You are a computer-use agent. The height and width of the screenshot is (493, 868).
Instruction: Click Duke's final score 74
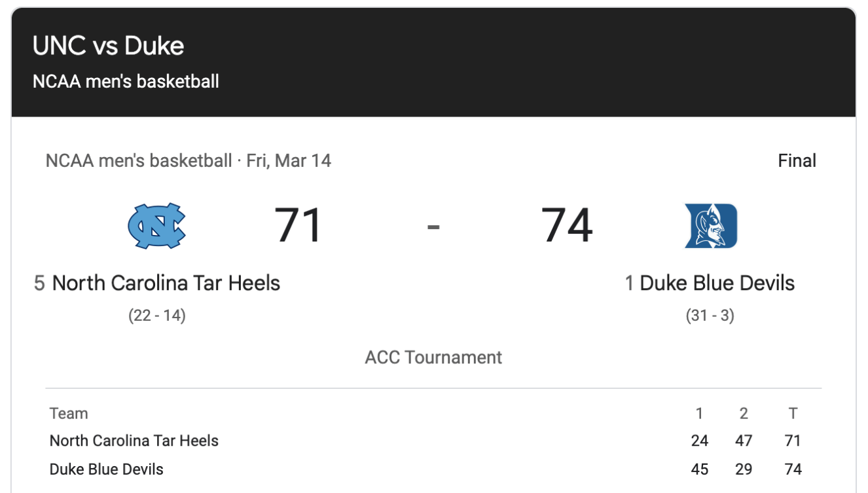point(567,225)
